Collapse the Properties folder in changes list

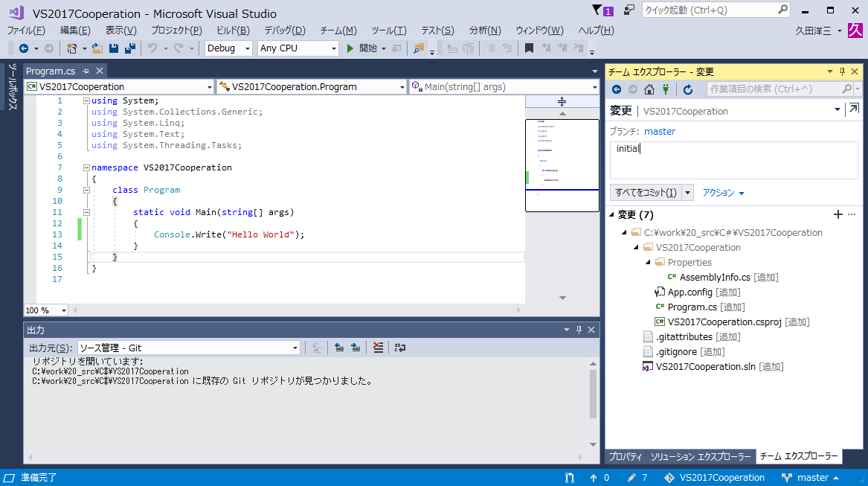tap(646, 262)
